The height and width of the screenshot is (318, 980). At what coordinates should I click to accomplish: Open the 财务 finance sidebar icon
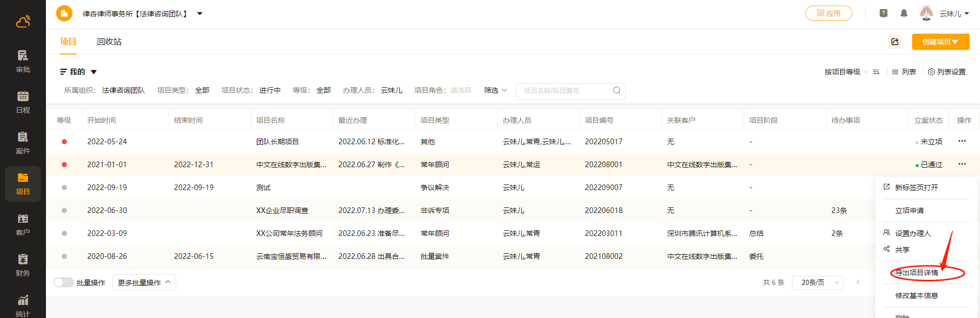click(x=23, y=265)
